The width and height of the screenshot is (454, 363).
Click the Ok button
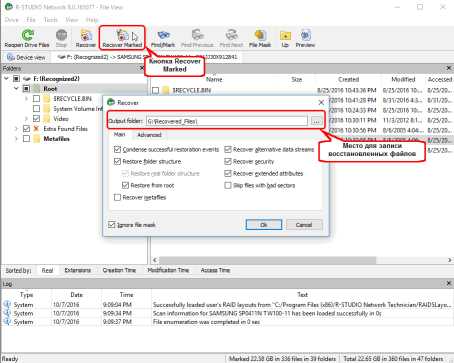(x=264, y=225)
